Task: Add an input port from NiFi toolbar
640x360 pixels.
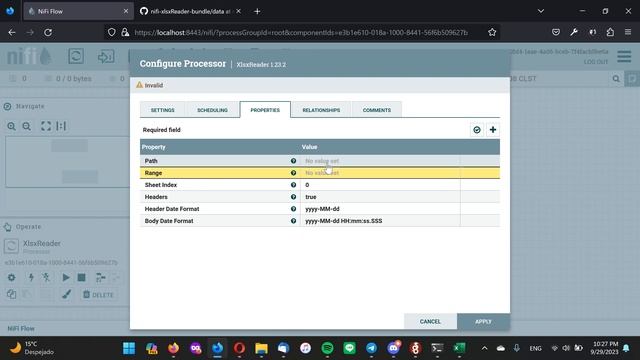Action: tap(106, 56)
